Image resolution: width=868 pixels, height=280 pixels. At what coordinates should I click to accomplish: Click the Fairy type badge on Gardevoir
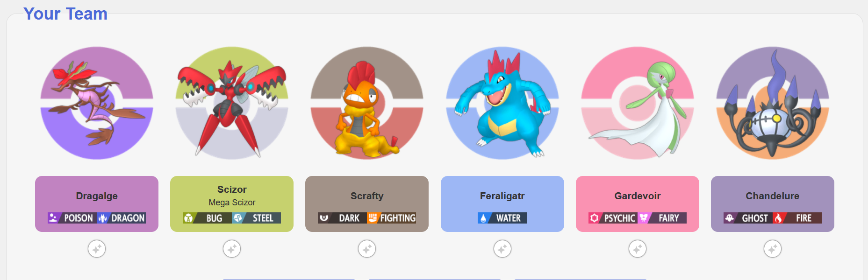click(662, 218)
